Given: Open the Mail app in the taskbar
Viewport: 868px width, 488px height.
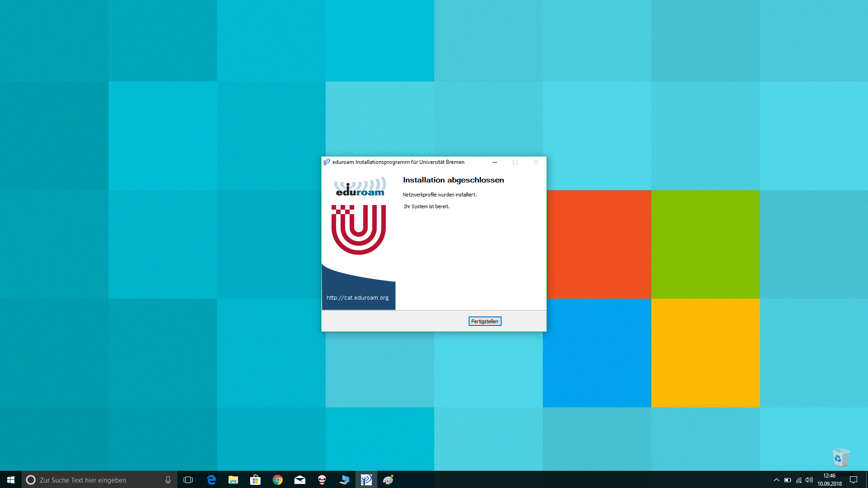Looking at the screenshot, I should pos(300,480).
